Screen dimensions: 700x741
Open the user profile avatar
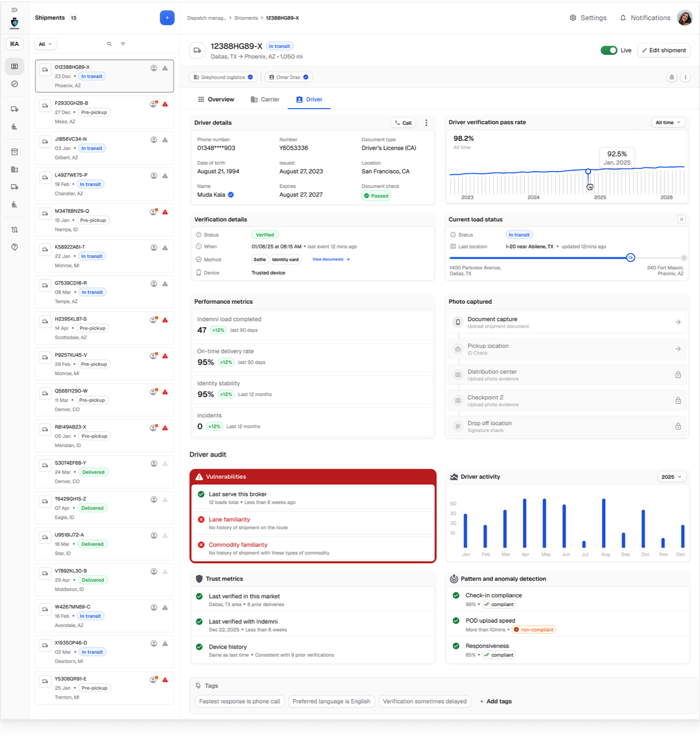click(684, 18)
